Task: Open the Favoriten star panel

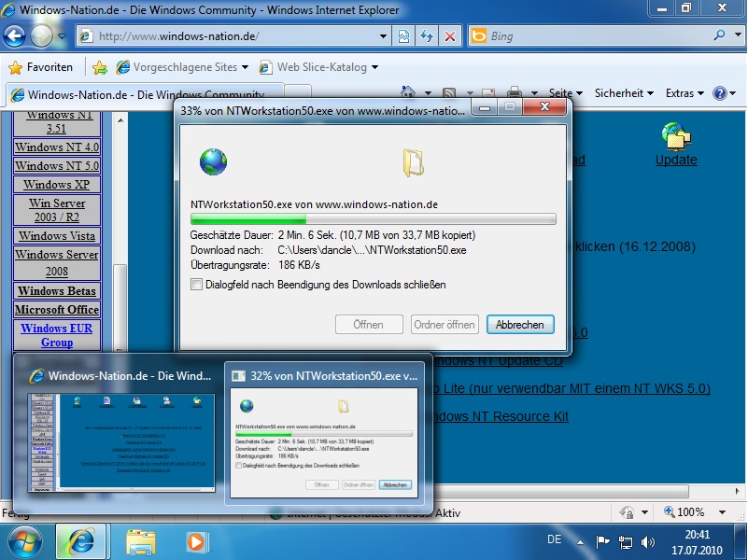Action: (41, 67)
